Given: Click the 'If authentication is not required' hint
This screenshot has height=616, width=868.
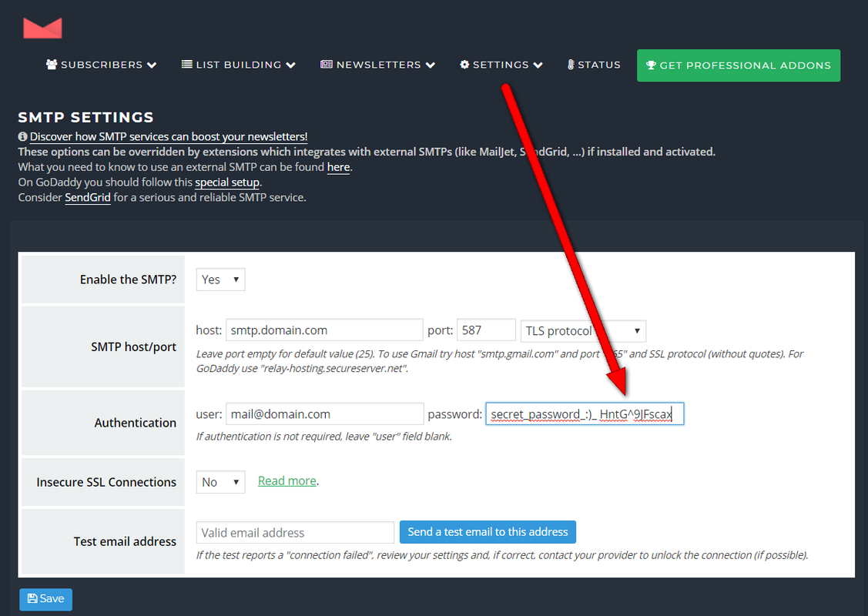Looking at the screenshot, I should (x=323, y=437).
